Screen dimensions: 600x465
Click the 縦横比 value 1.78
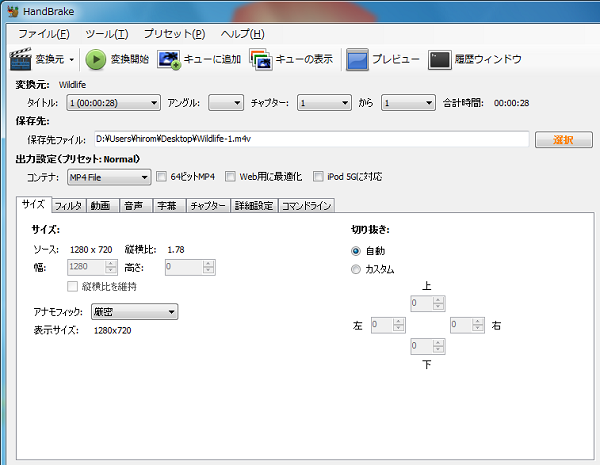176,250
